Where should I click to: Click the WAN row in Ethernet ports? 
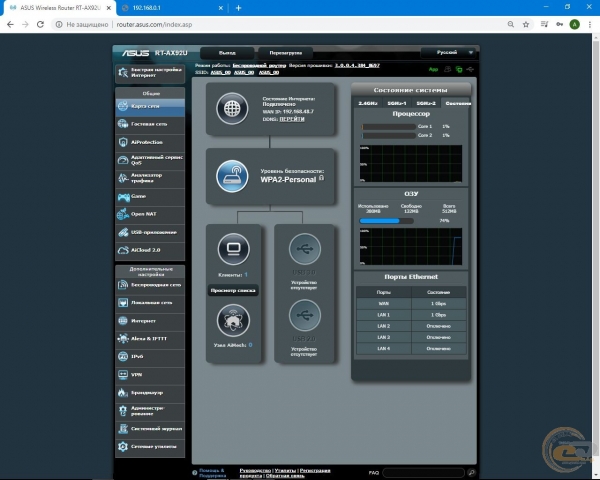click(x=411, y=304)
